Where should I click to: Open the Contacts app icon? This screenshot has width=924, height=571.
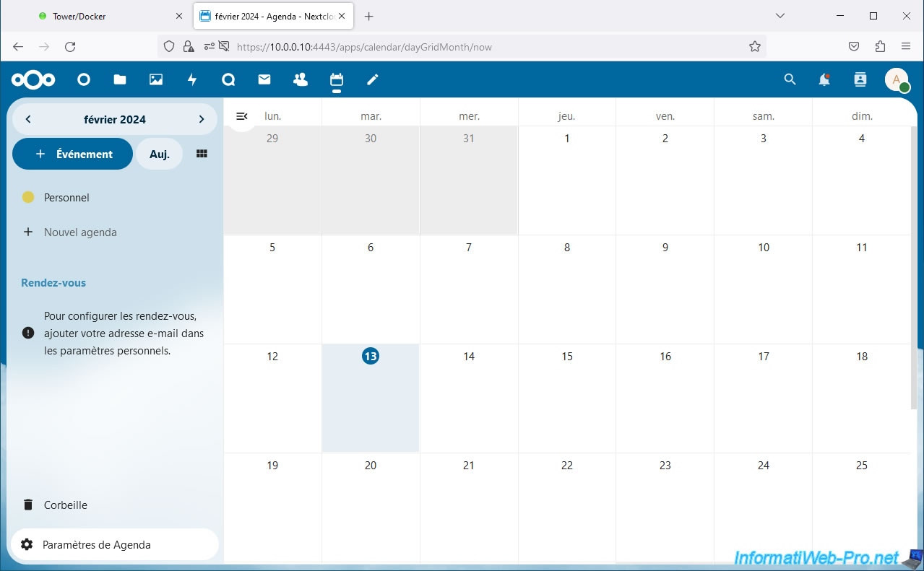(x=301, y=80)
